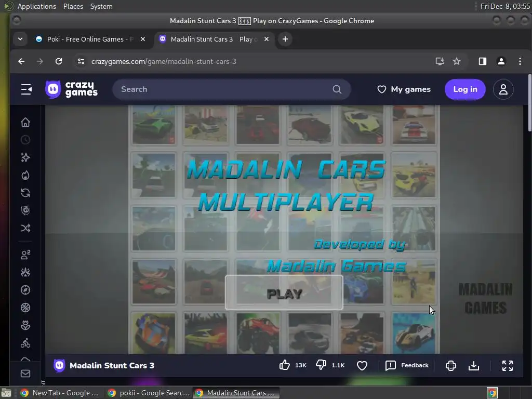
Task: Click the CrazyGames logo
Action: tap(72, 89)
